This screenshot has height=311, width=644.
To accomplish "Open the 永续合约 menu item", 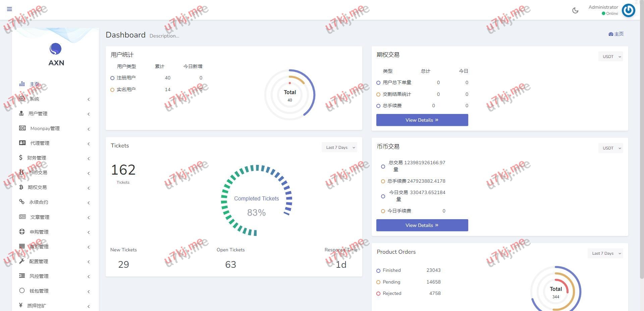I will [39, 202].
